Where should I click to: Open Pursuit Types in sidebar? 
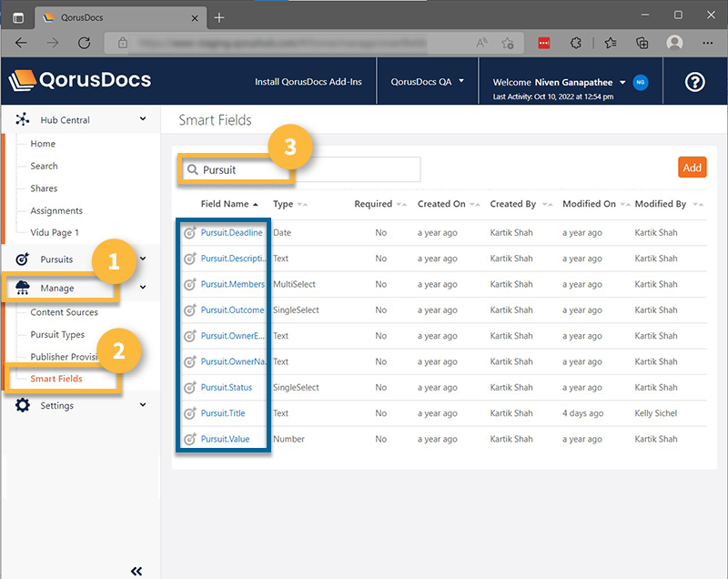(57, 335)
